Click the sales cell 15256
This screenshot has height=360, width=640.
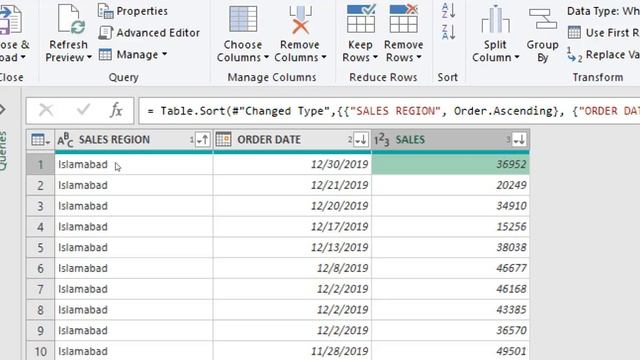(450, 227)
